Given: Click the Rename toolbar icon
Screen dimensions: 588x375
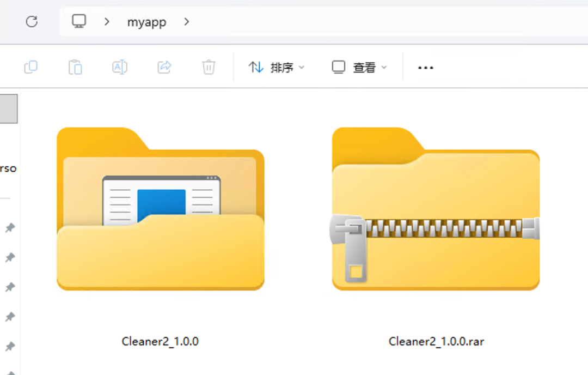Looking at the screenshot, I should coord(120,67).
